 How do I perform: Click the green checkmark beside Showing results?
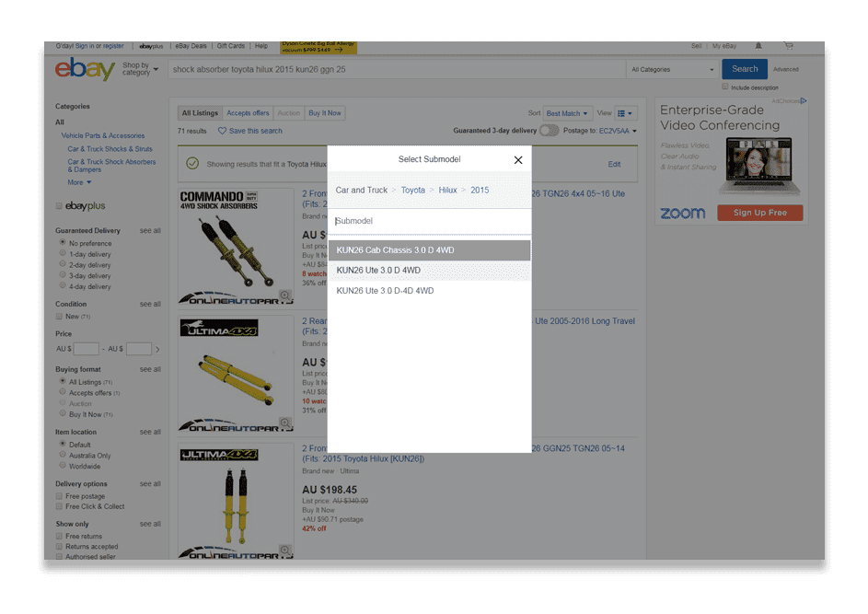point(192,163)
